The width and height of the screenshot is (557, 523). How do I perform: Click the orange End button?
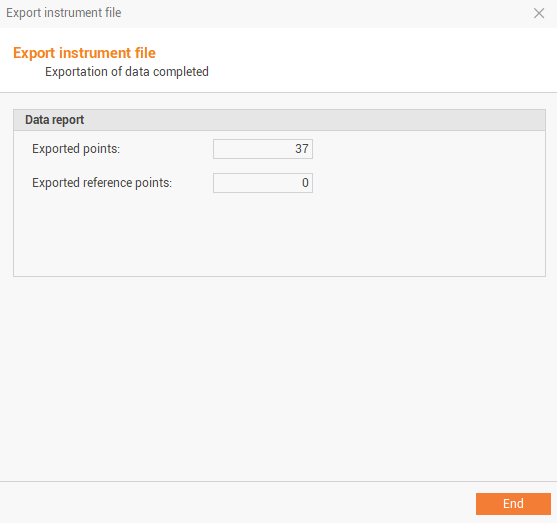pos(513,503)
